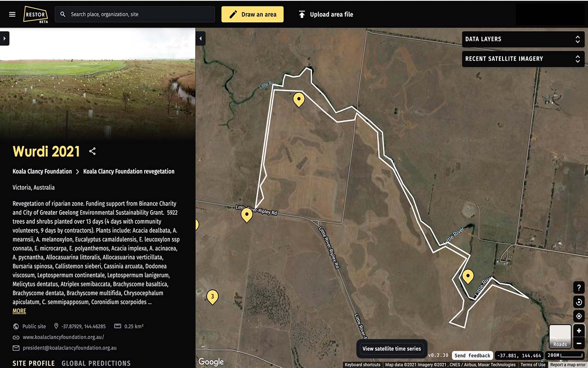Click the website link chain icon

[16, 337]
